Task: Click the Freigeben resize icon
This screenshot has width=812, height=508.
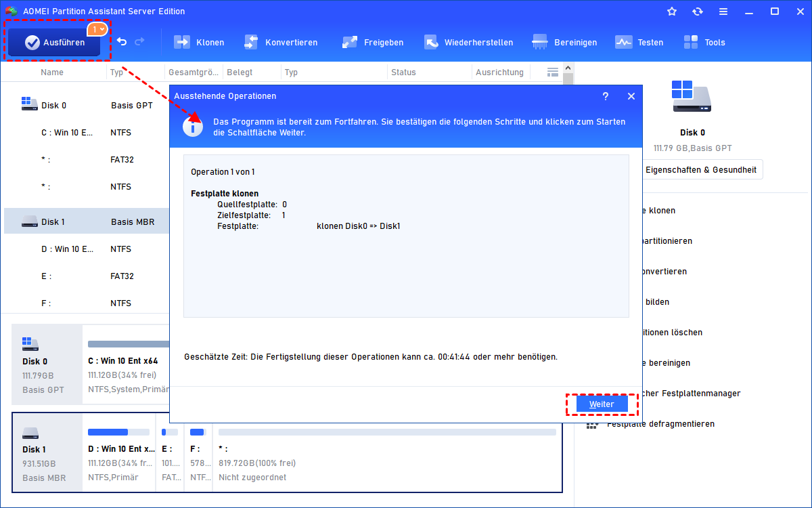Action: tap(350, 42)
